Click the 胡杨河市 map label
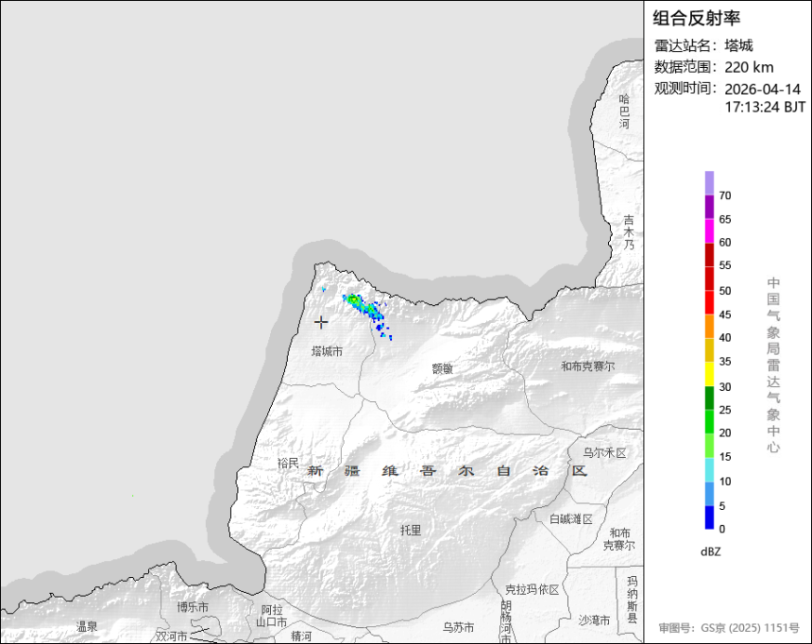The width and height of the screenshot is (812, 644). click(506, 621)
